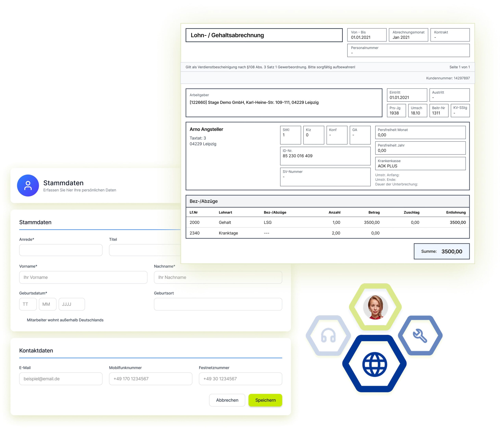Image resolution: width=504 pixels, height=428 pixels.
Task: Click the 'Persfreiheit Monat' box
Action: click(x=420, y=132)
